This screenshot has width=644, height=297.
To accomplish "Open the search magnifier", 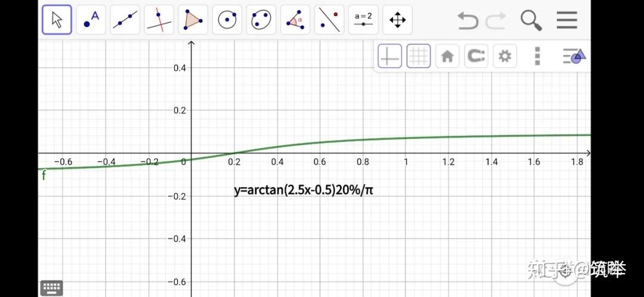I will coord(531,20).
